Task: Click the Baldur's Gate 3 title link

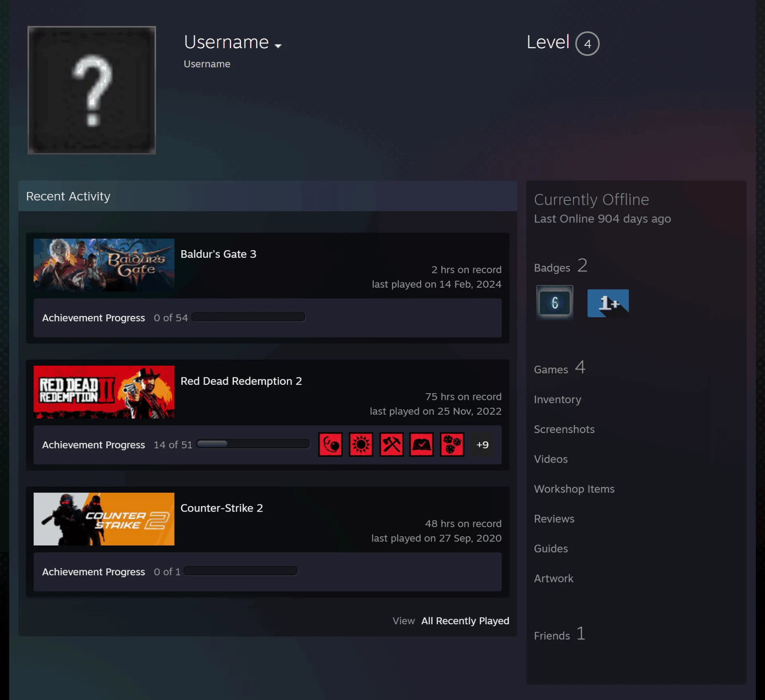Action: [x=218, y=254]
